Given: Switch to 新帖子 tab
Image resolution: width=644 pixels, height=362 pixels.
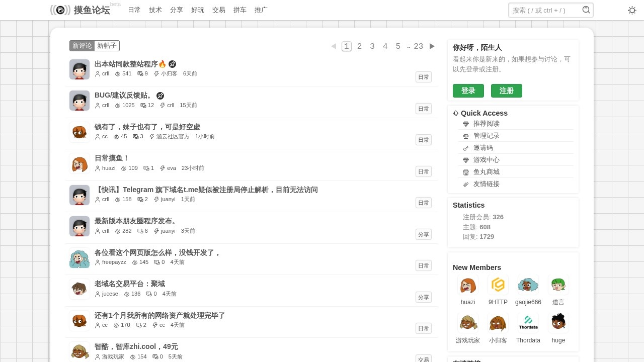Looking at the screenshot, I should click(107, 46).
